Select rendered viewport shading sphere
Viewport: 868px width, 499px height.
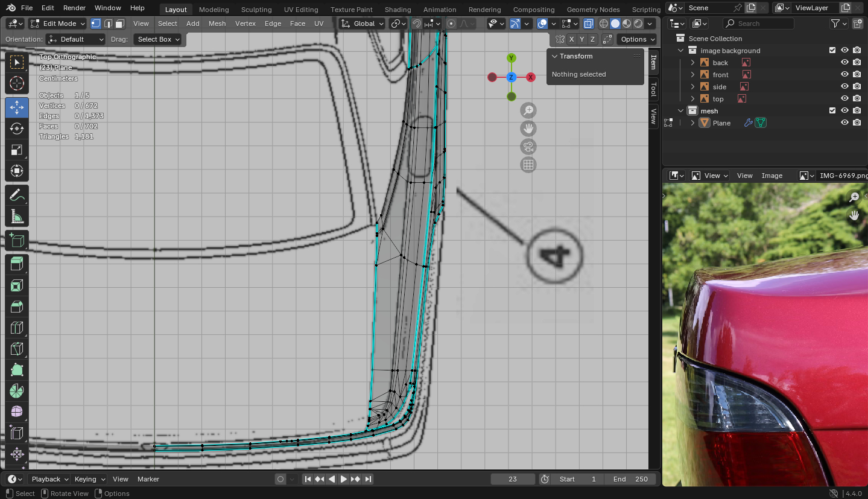pos(638,24)
